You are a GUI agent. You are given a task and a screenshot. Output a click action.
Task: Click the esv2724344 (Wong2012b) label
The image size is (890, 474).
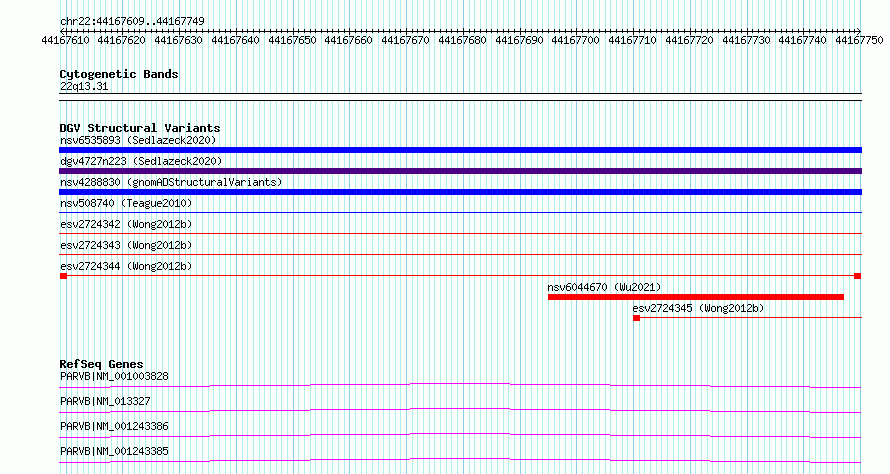point(126,266)
